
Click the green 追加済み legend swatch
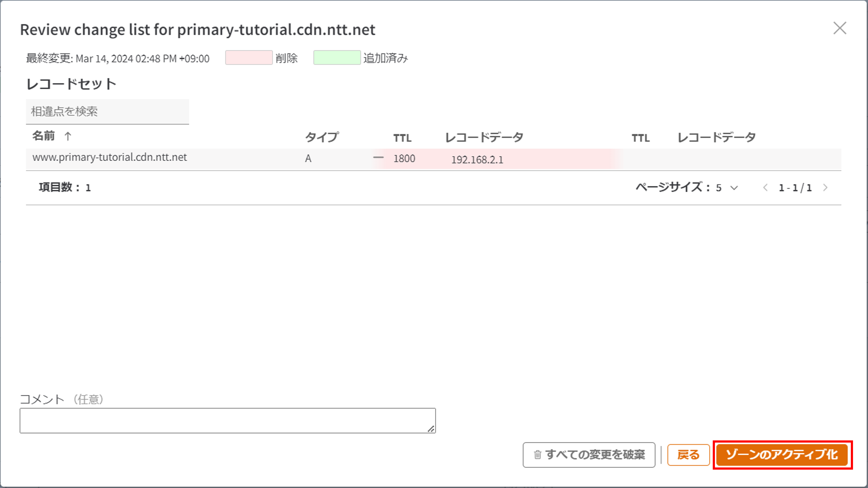[x=337, y=58]
